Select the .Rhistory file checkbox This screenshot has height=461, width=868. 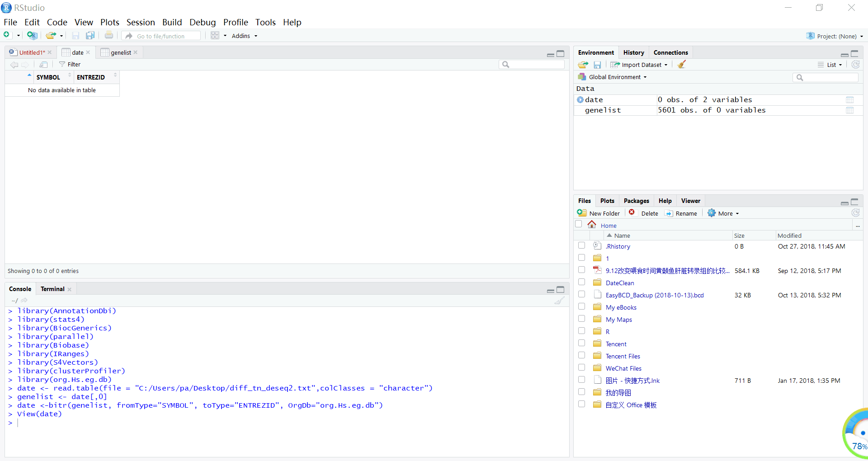tap(582, 245)
